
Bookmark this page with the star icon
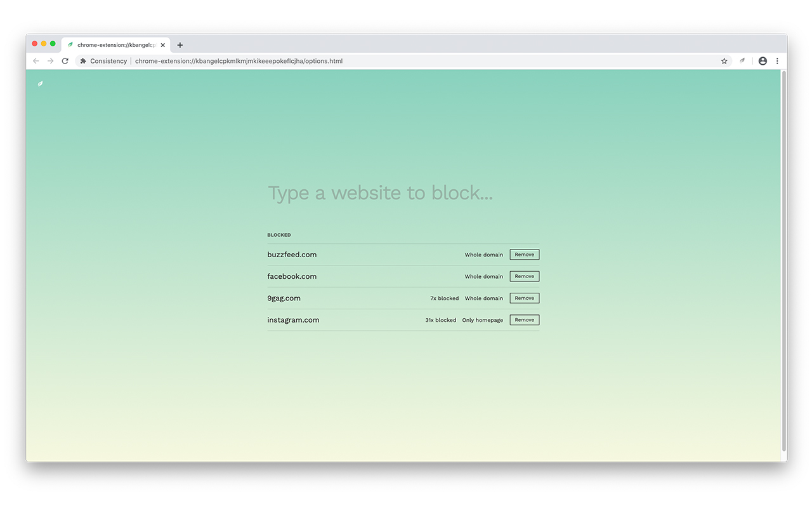(724, 61)
